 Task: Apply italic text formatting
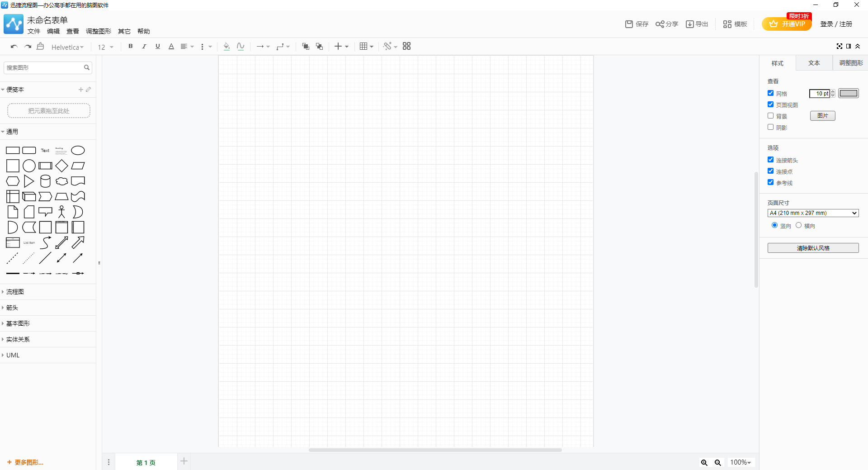(x=144, y=46)
